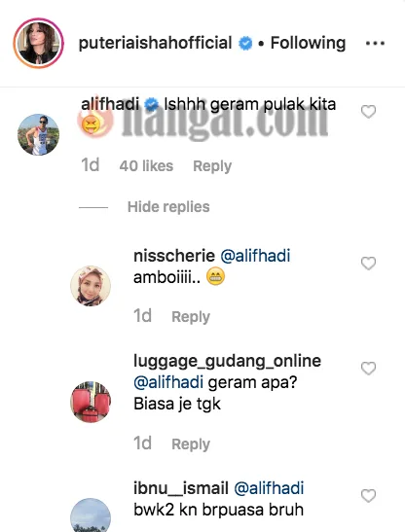This screenshot has width=405, height=532.
Task: Open luggage_gudang_online username link
Action: click(x=227, y=361)
